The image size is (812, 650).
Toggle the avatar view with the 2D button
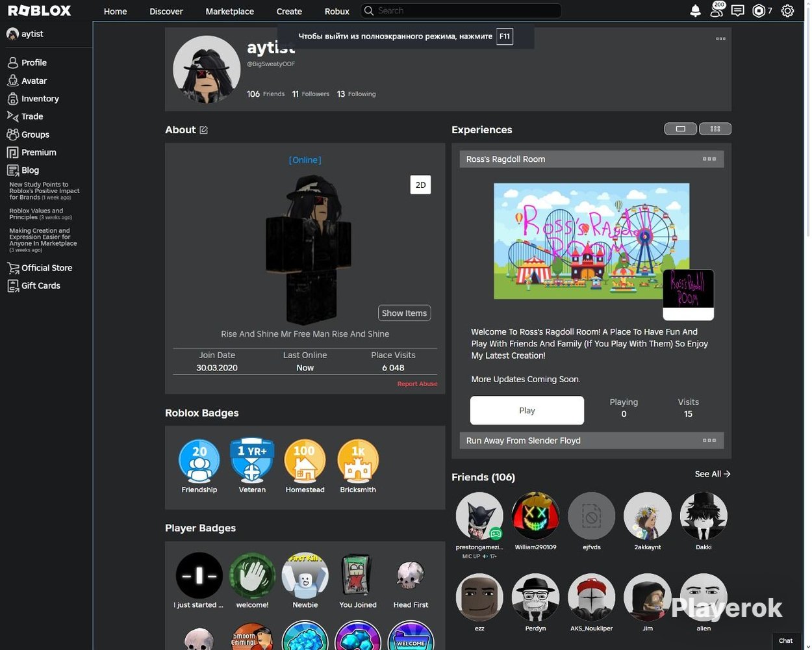click(x=420, y=185)
